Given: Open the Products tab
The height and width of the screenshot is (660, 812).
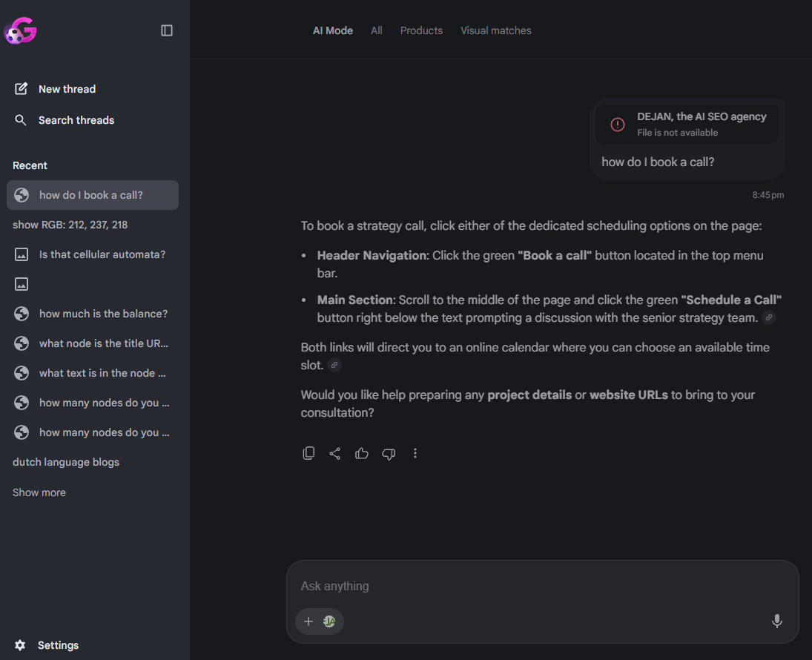Looking at the screenshot, I should point(421,30).
